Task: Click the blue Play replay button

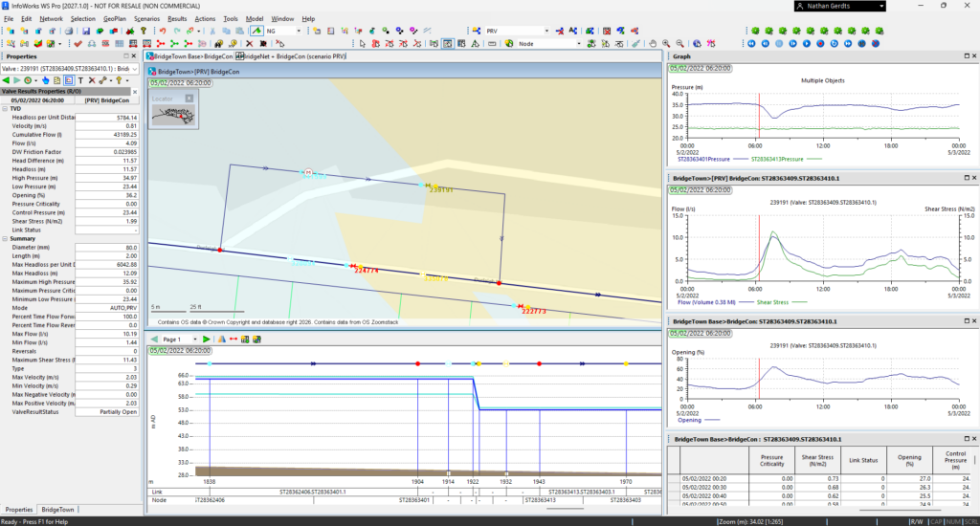Action: [x=807, y=44]
